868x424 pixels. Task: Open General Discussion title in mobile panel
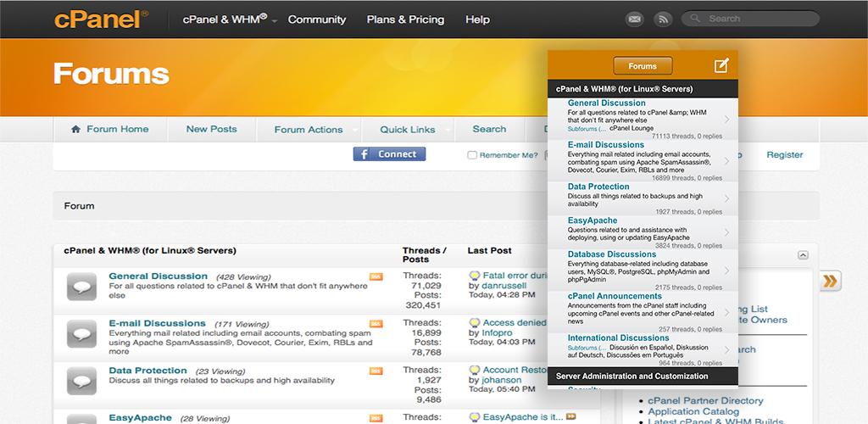tap(607, 103)
